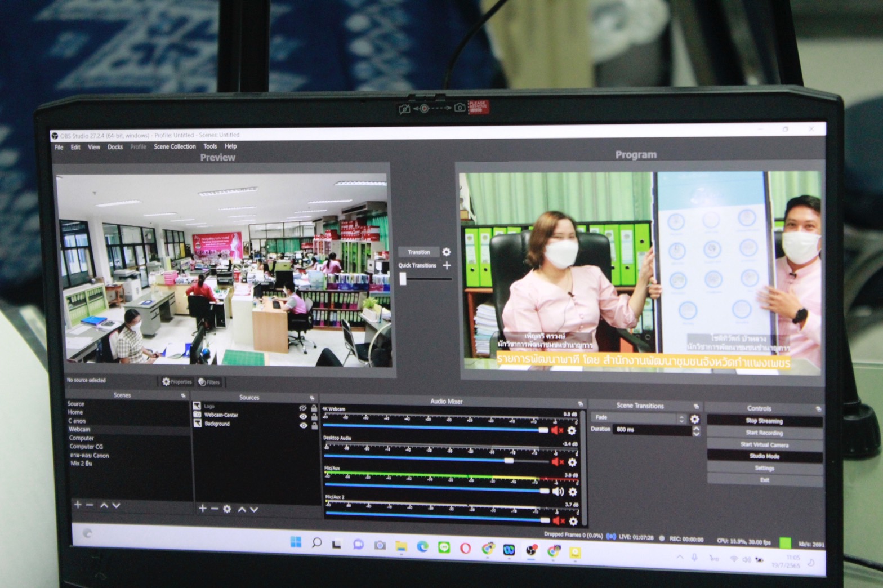Move selected scene down in Scenes list
The width and height of the screenshot is (883, 588).
(x=116, y=505)
